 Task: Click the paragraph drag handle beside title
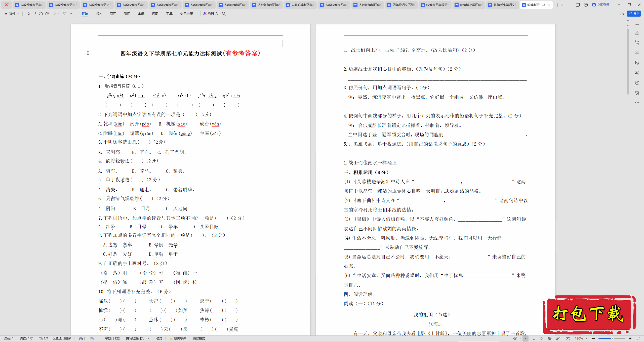[x=88, y=53]
